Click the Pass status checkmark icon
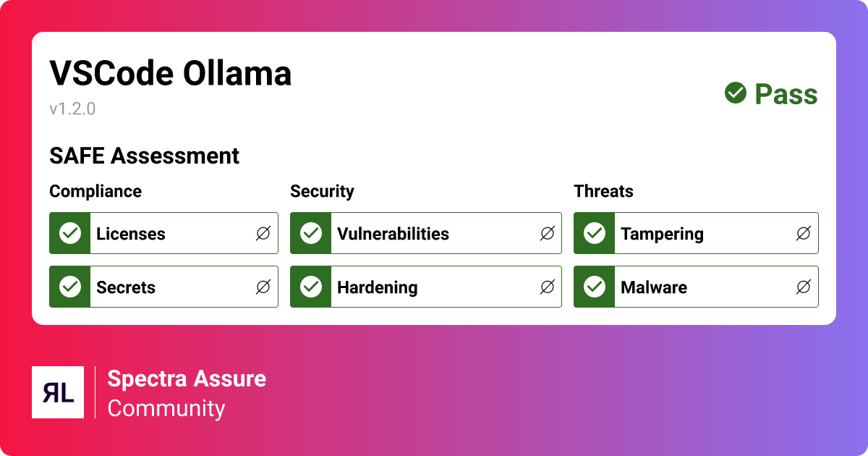Screen dimensions: 868x456 pos(736,93)
